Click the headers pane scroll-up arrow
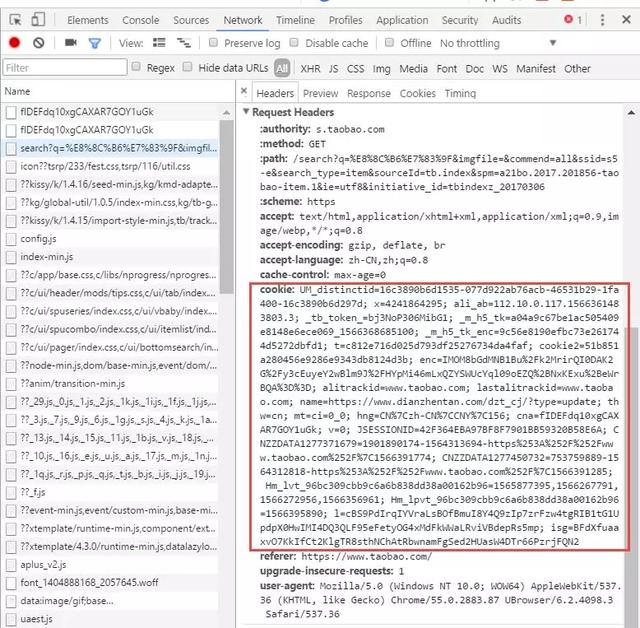 pyautogui.click(x=631, y=112)
